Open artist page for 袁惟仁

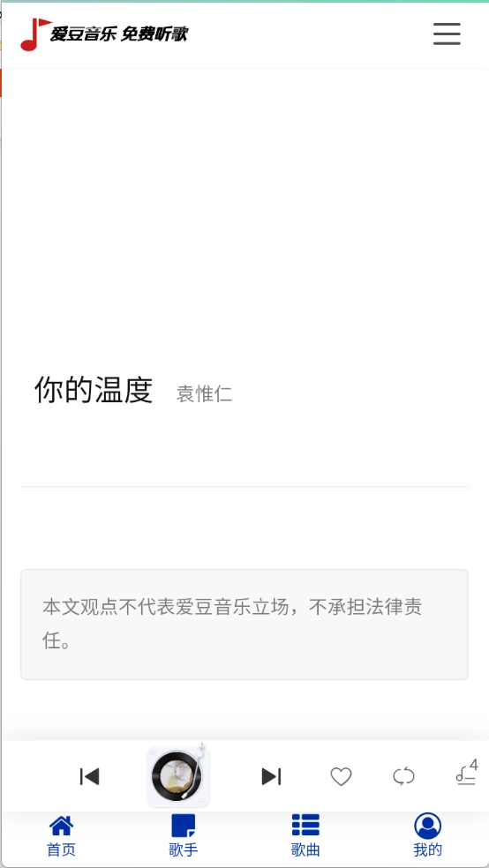coord(205,394)
